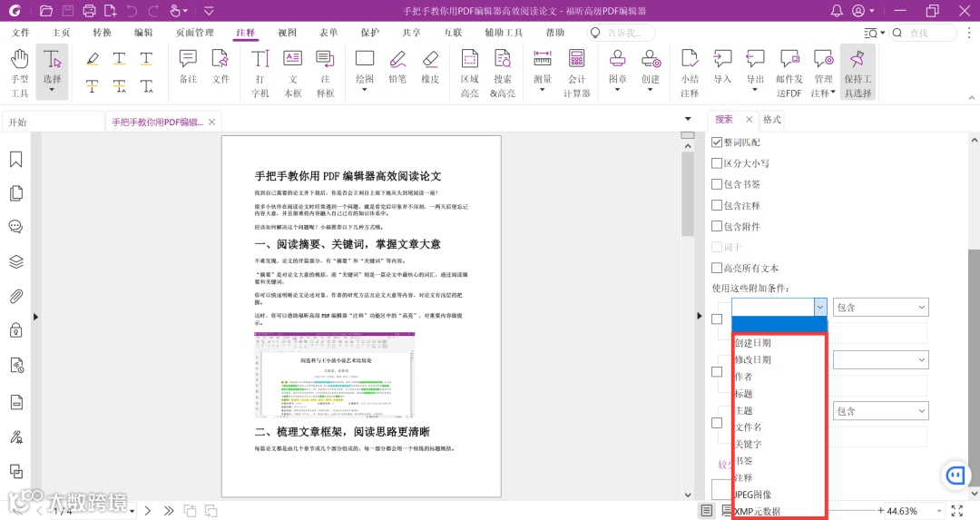The image size is (980, 520).
Task: Tick the third additional criteria checkbox
Action: tap(717, 423)
